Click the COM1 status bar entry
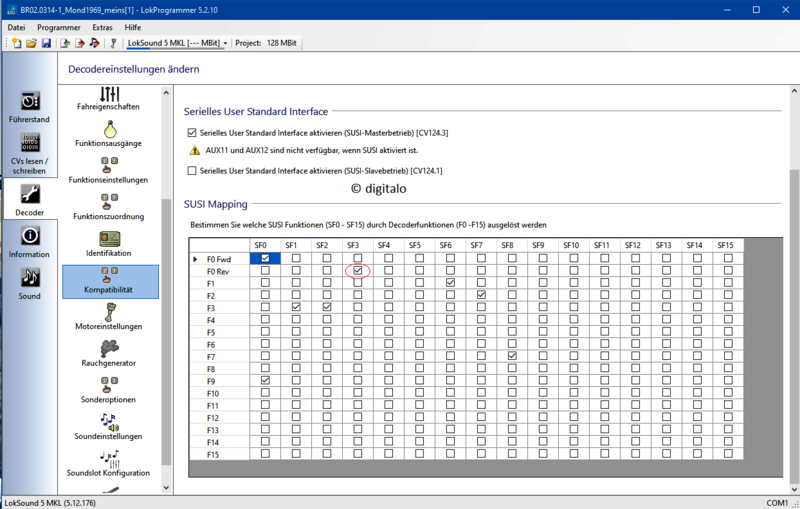The image size is (800, 509). point(777,503)
